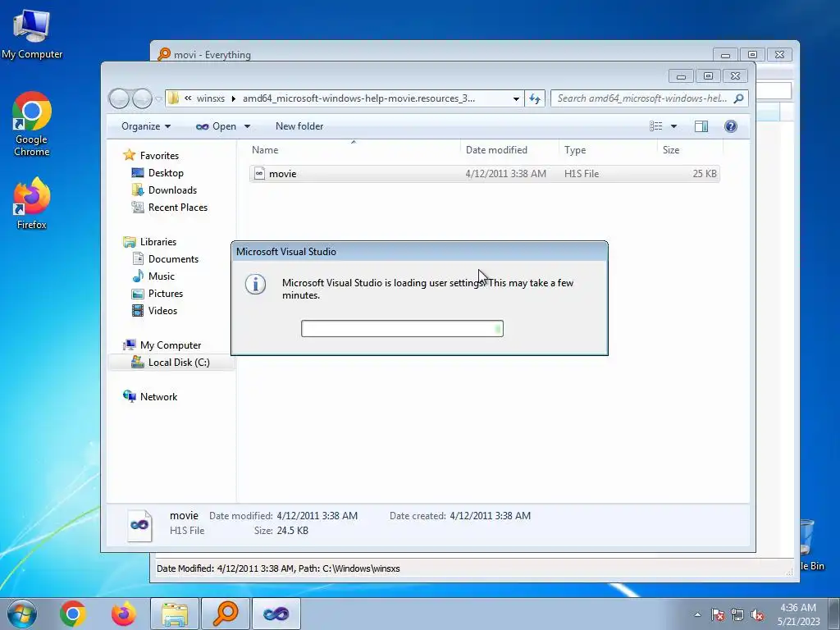Viewport: 840px width, 630px height.
Task: Select winsxs in the address breadcrumb
Action: tap(211, 98)
